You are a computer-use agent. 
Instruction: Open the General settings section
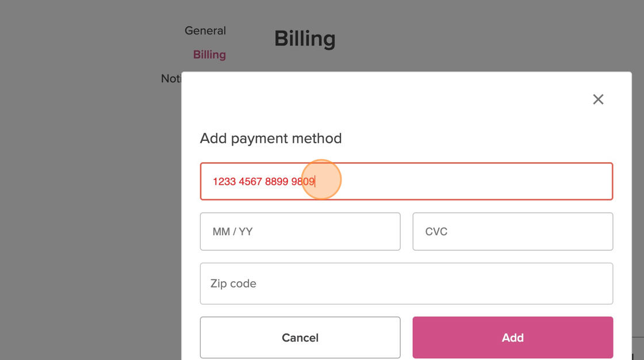(205, 31)
